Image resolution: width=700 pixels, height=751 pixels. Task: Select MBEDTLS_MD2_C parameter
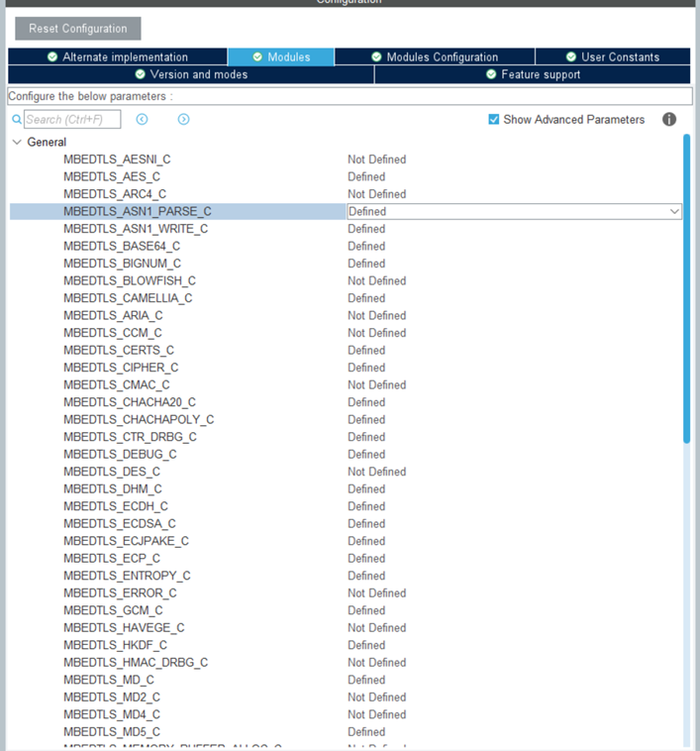point(112,697)
